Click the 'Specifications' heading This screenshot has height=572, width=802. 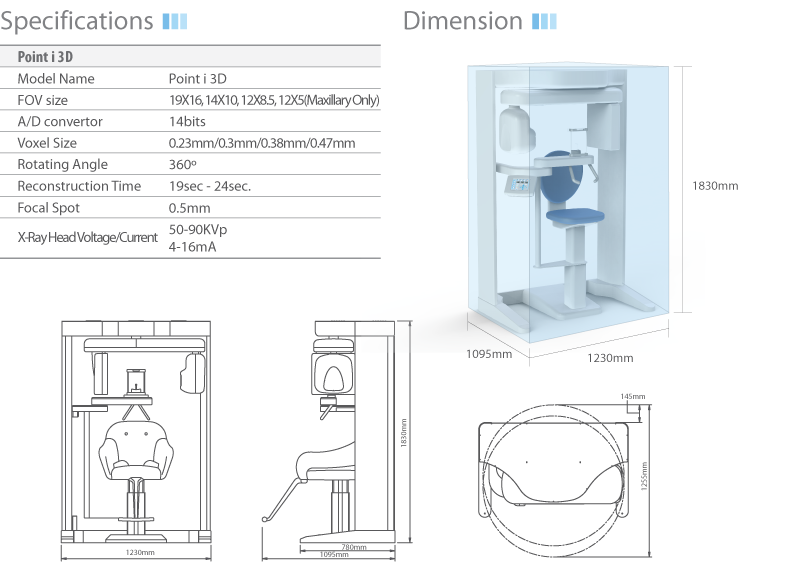[x=77, y=21]
